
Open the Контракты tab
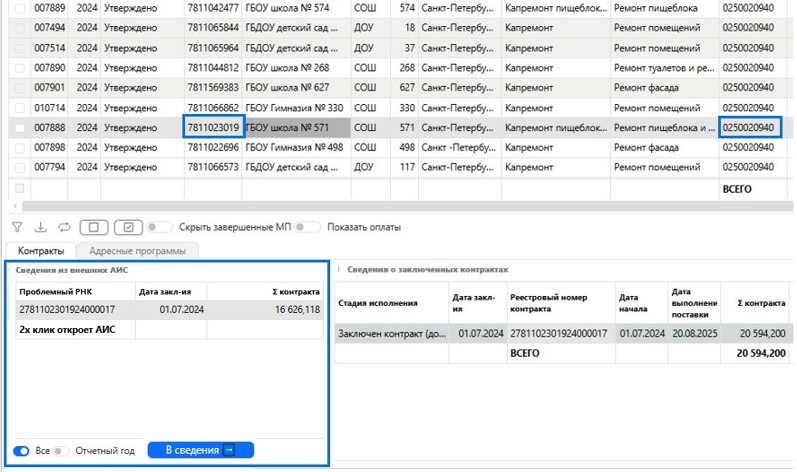41,251
